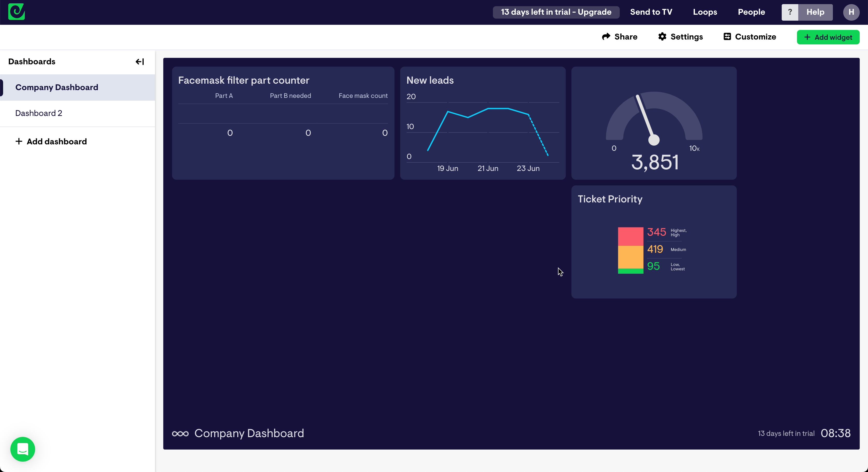Click the orange Medium bar segment
The image size is (868, 472).
[630, 257]
